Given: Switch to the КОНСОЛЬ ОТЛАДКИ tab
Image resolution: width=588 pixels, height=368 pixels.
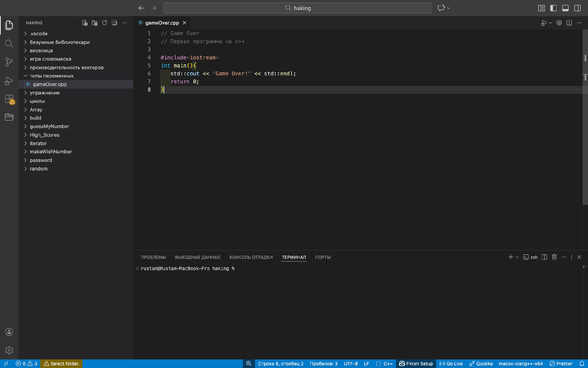Looking at the screenshot, I should point(251,257).
